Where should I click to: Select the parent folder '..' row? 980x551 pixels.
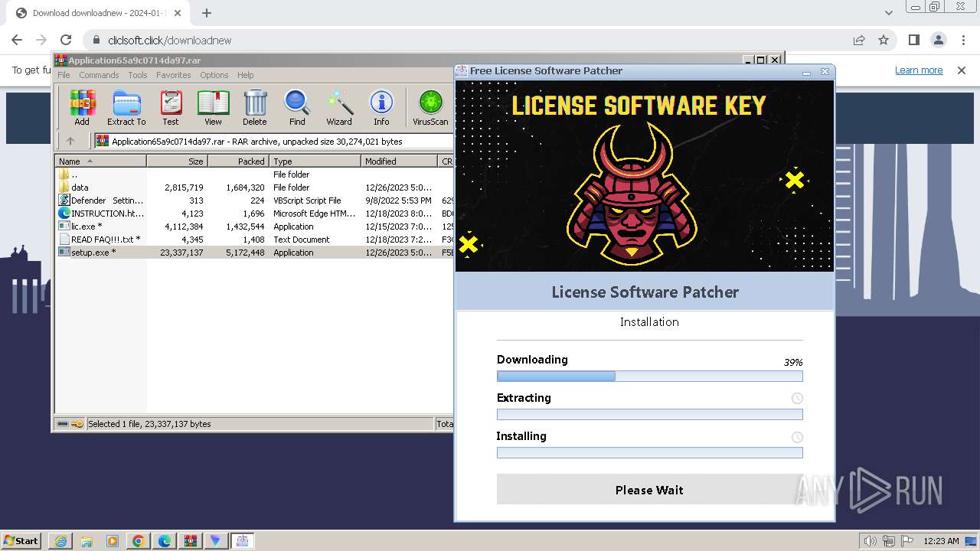[x=254, y=174]
